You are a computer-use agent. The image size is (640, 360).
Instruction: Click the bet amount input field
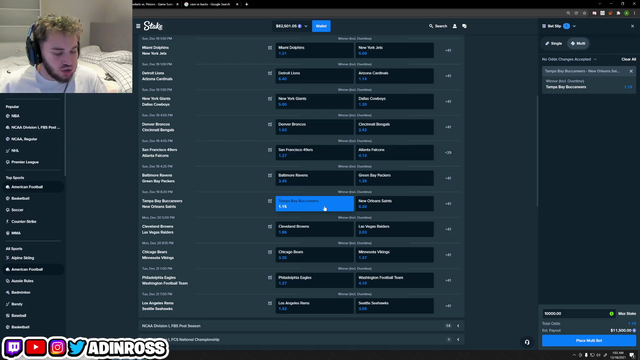point(576,313)
